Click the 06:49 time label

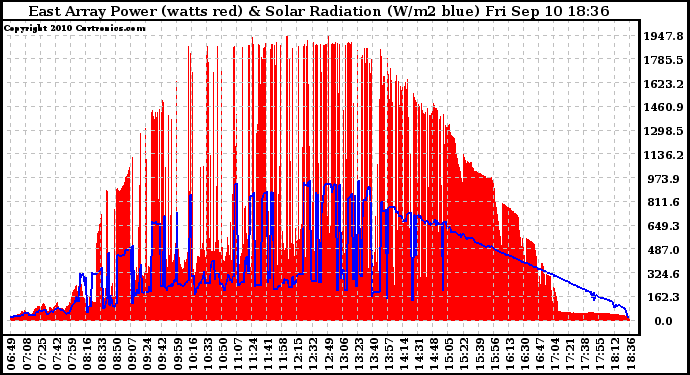point(11,354)
